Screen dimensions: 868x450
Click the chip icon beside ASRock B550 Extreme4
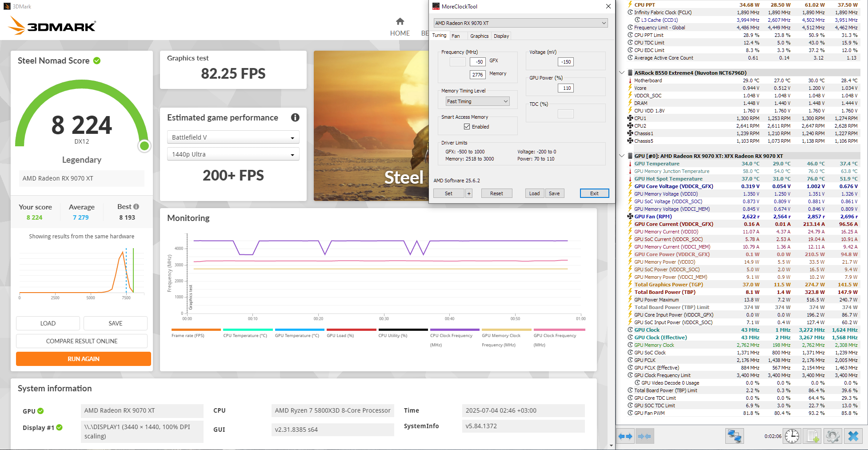[x=630, y=73]
